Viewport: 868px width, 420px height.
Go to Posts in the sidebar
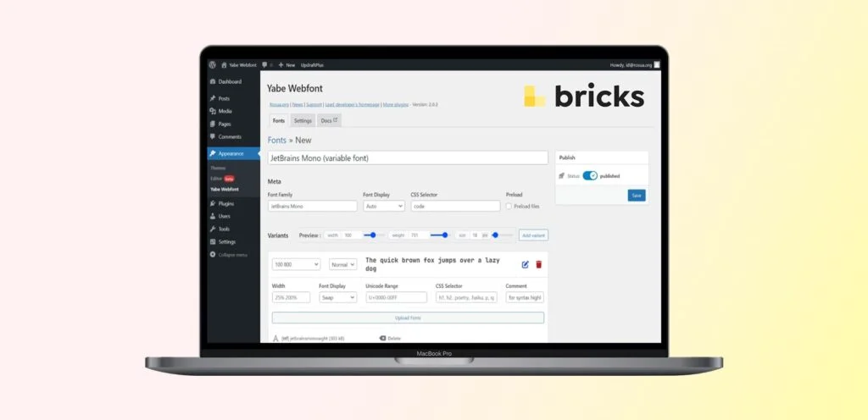coord(234,98)
